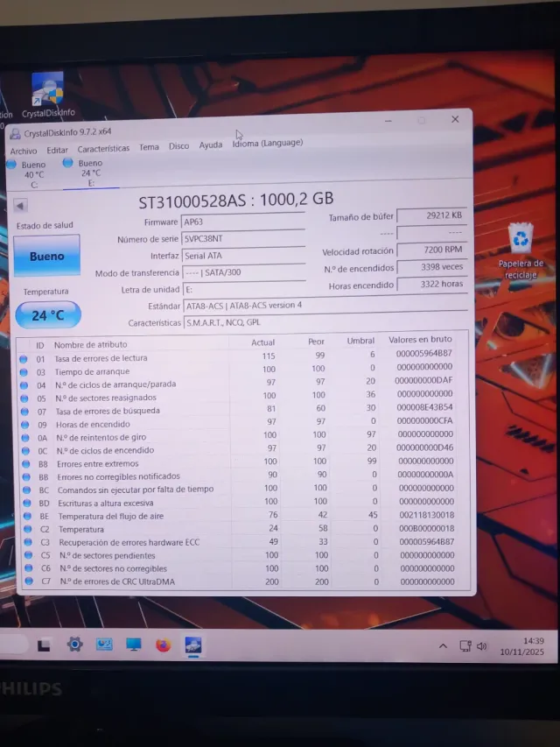This screenshot has width=560, height=747.
Task: Click the Interfaz field Serial ATA
Action: [243, 256]
